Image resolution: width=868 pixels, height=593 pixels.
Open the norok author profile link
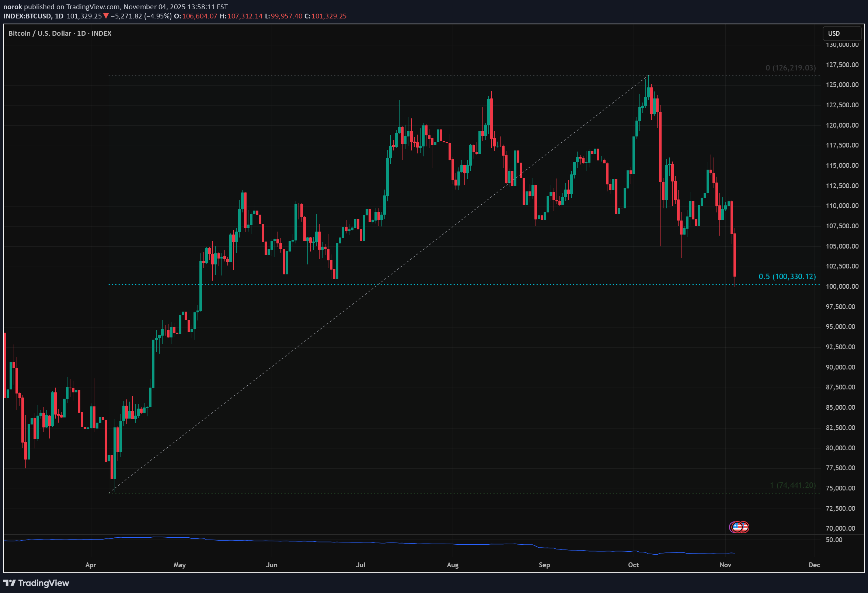pos(12,6)
